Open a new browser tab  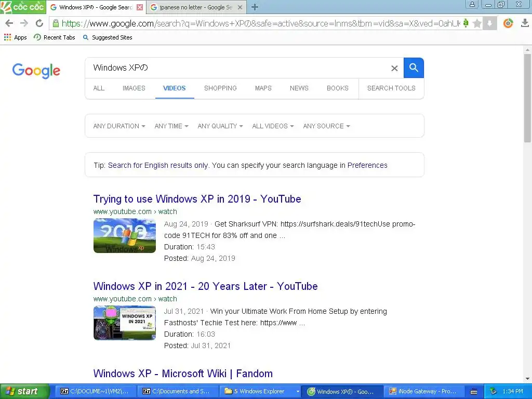255,7
